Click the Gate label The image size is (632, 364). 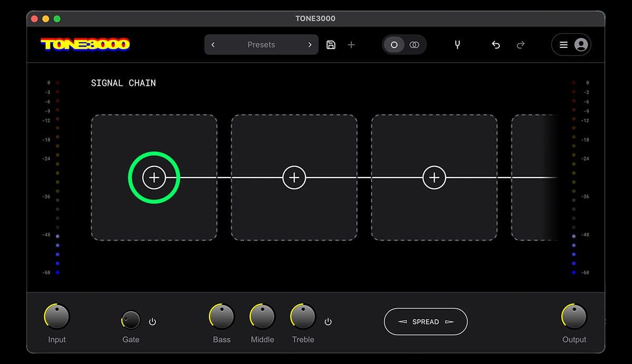click(131, 340)
